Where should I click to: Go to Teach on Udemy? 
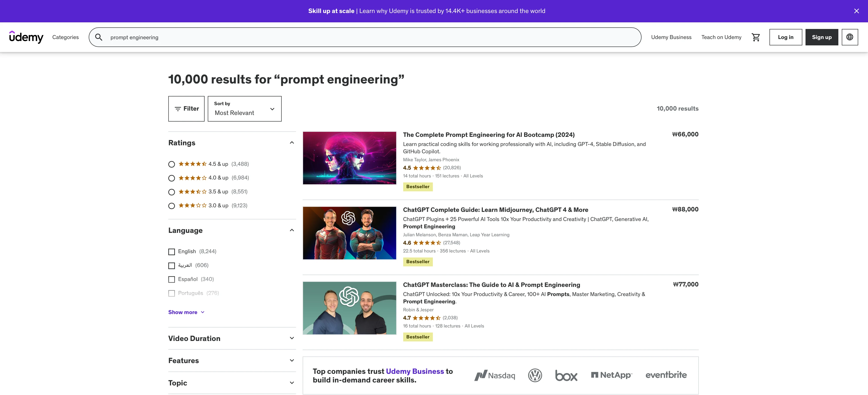(721, 37)
